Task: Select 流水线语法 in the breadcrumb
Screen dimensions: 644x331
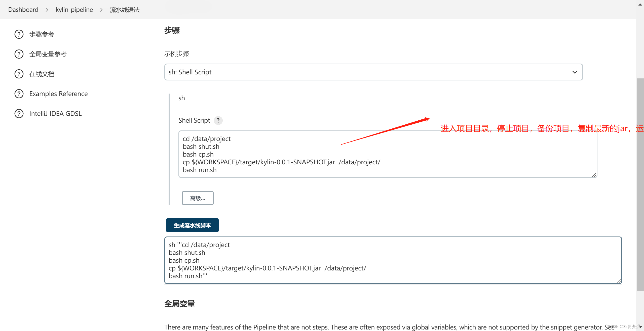Action: [124, 10]
